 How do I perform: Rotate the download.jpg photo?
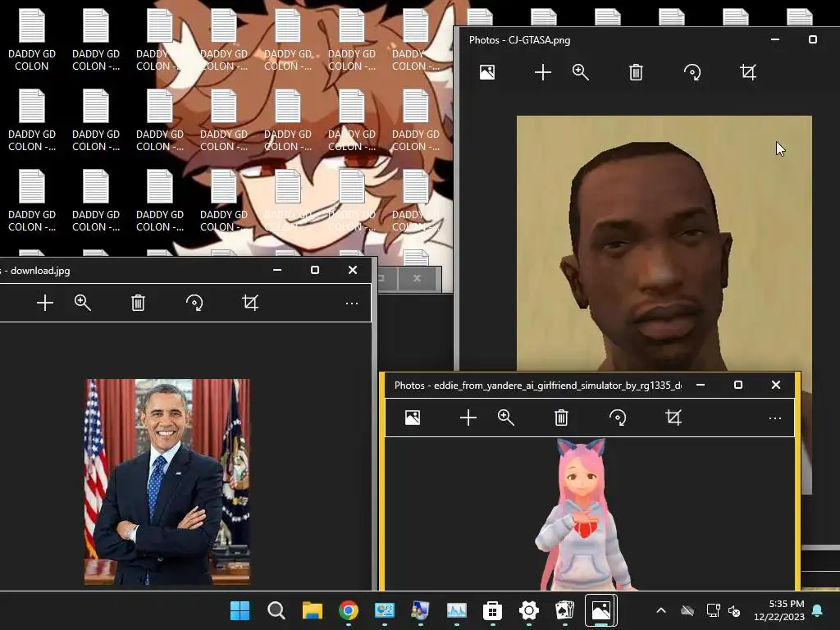[x=194, y=303]
